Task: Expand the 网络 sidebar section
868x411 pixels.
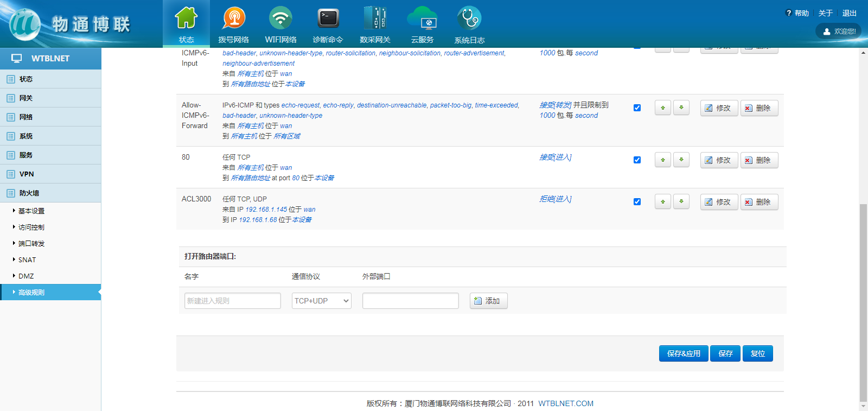Action: coord(50,117)
